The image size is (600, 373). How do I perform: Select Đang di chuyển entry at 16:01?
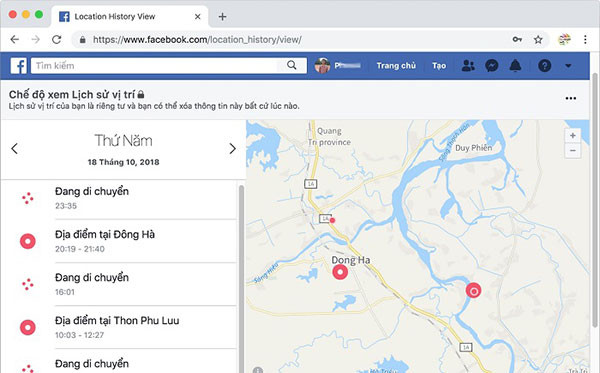click(x=119, y=284)
